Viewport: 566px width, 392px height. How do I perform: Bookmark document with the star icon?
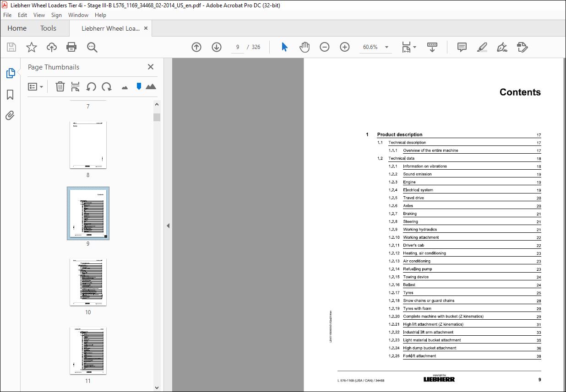(x=31, y=47)
